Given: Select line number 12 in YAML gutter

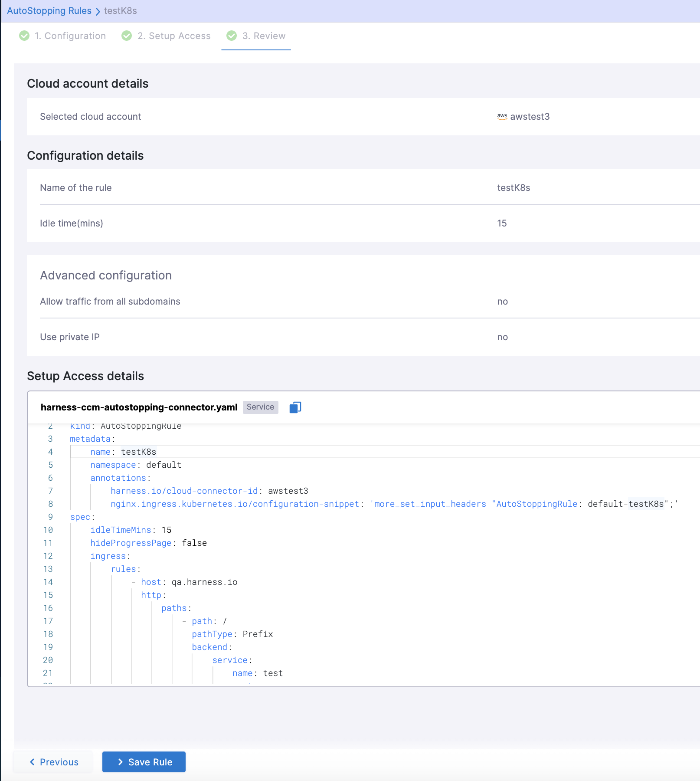Looking at the screenshot, I should click(48, 556).
